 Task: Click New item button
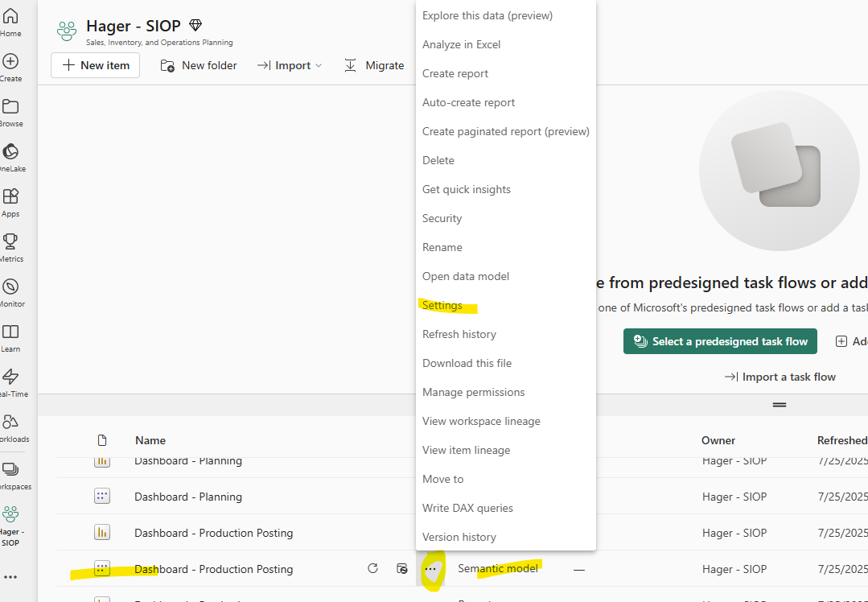point(95,65)
